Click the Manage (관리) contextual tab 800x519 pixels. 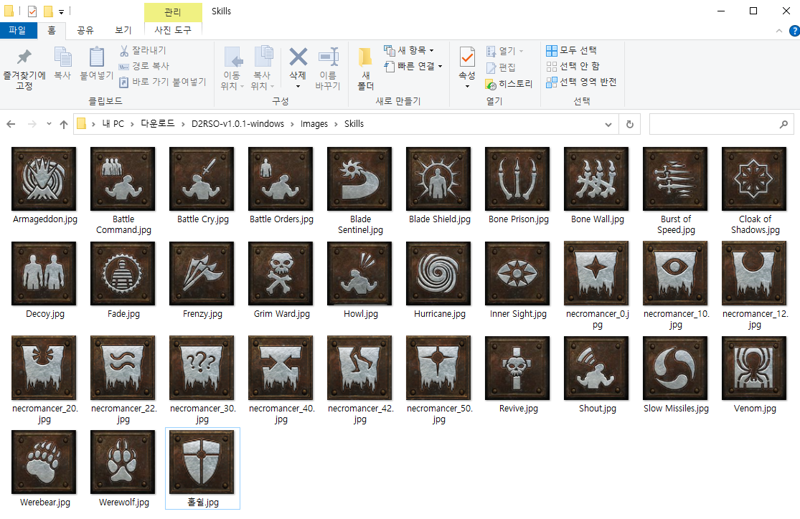coord(173,12)
